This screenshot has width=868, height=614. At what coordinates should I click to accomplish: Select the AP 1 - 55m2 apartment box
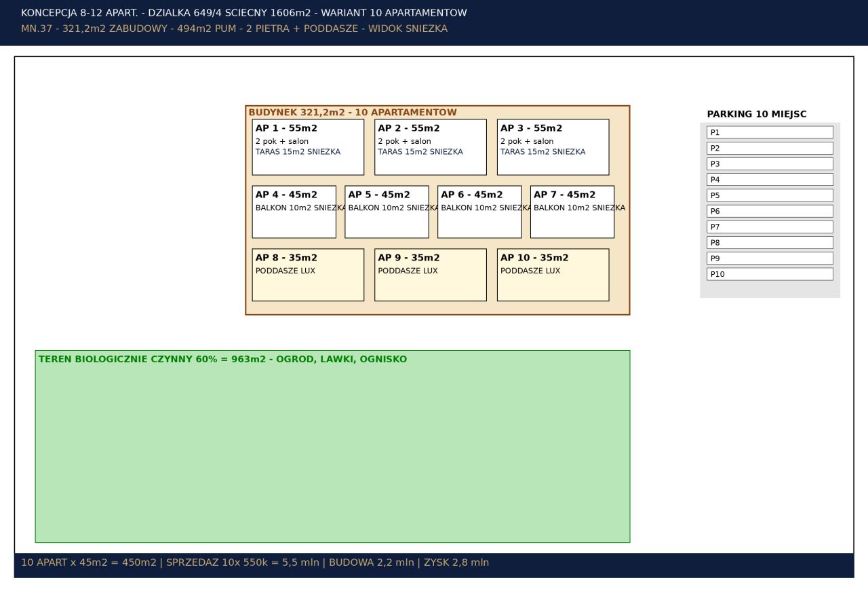coord(308,147)
